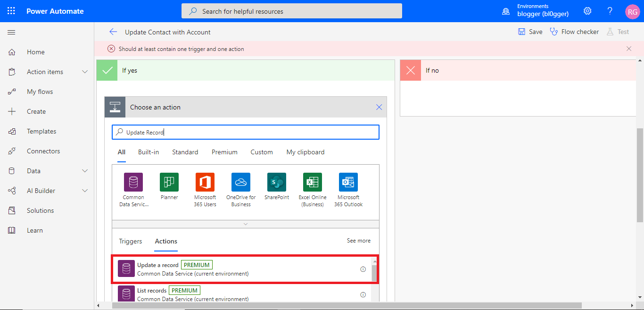Click the error icon in the banner

click(x=111, y=49)
